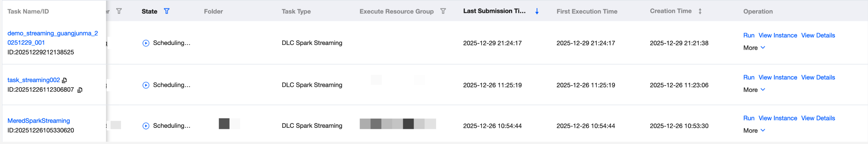Click scheduling status icon for MeredSparkStreaming
868x144 pixels.
tap(146, 126)
